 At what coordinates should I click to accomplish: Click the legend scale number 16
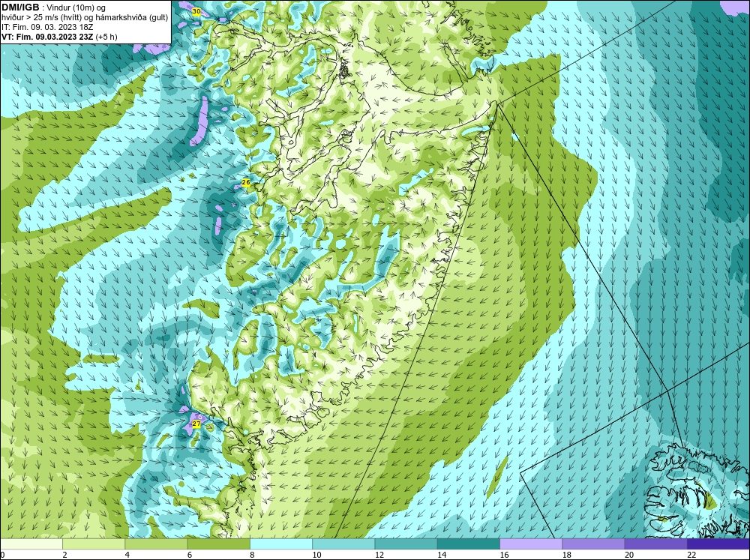[x=504, y=555]
